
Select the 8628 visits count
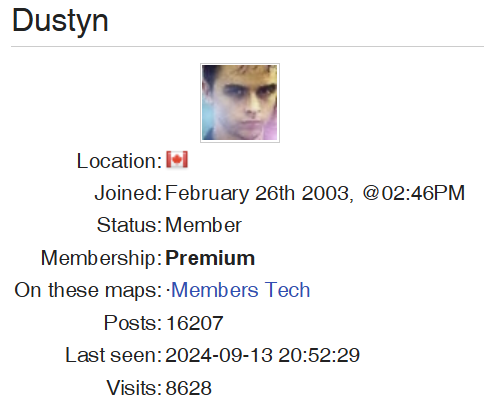tap(188, 388)
